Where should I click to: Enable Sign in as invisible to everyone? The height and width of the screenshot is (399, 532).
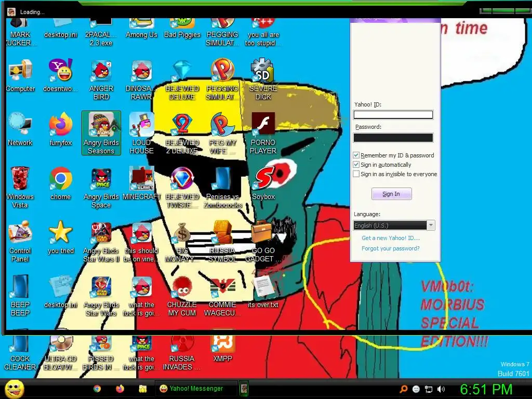[356, 174]
